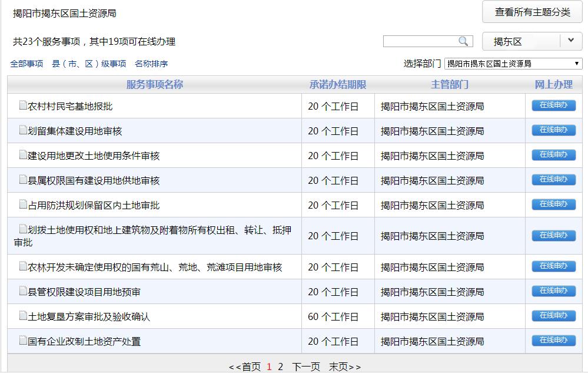This screenshot has height=373, width=588.
Task: Open 占用防洪规划保留区内土地审批 item
Action: [94, 206]
